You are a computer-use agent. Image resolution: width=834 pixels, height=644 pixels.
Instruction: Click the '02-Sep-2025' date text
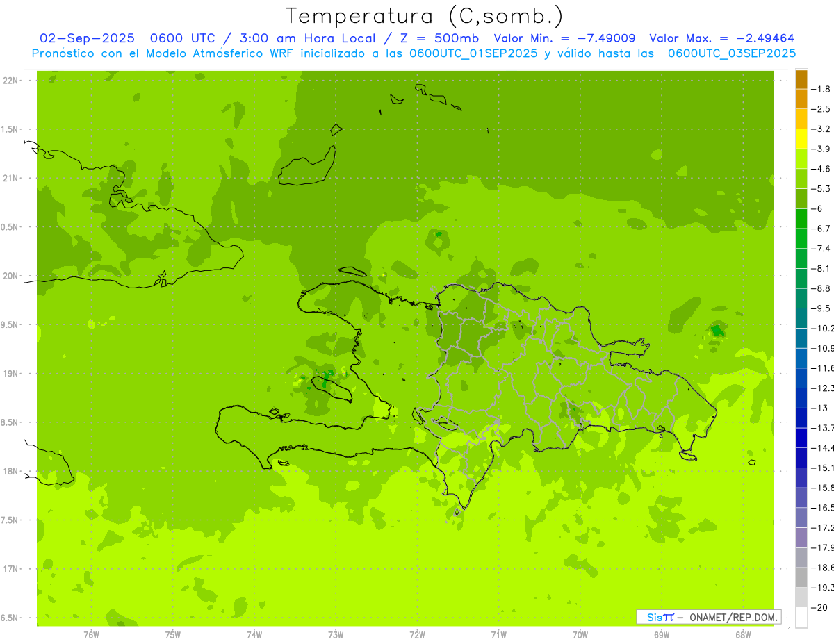(x=87, y=38)
